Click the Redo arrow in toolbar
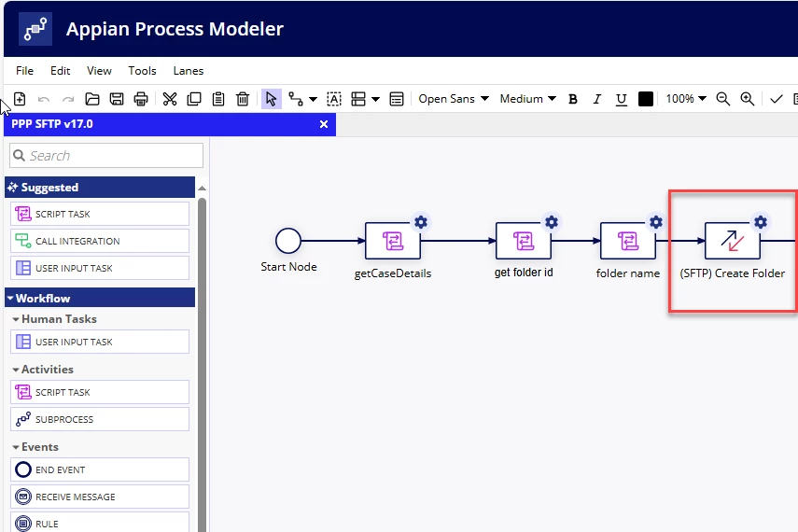The image size is (798, 532). point(68,99)
